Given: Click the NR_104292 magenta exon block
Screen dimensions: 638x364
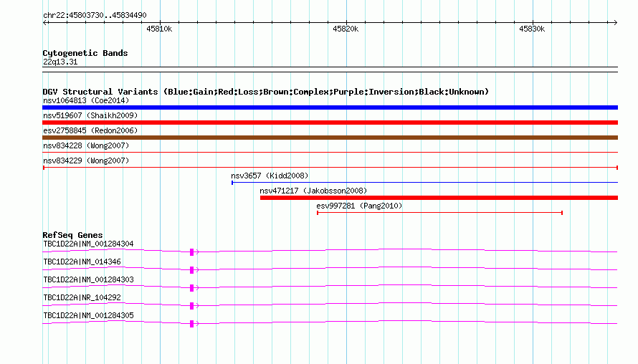Looking at the screenshot, I should click(x=191, y=306).
